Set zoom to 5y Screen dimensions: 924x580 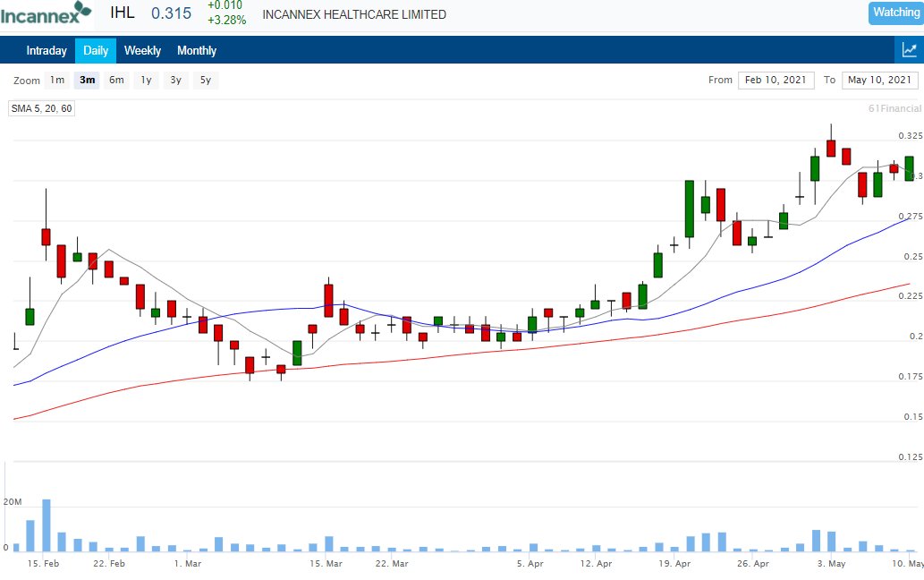tap(206, 81)
